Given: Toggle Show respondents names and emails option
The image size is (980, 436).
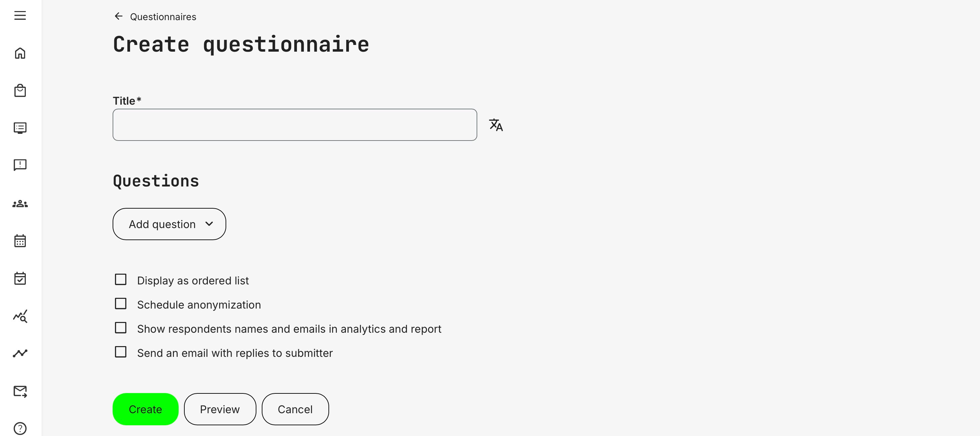Looking at the screenshot, I should (121, 327).
